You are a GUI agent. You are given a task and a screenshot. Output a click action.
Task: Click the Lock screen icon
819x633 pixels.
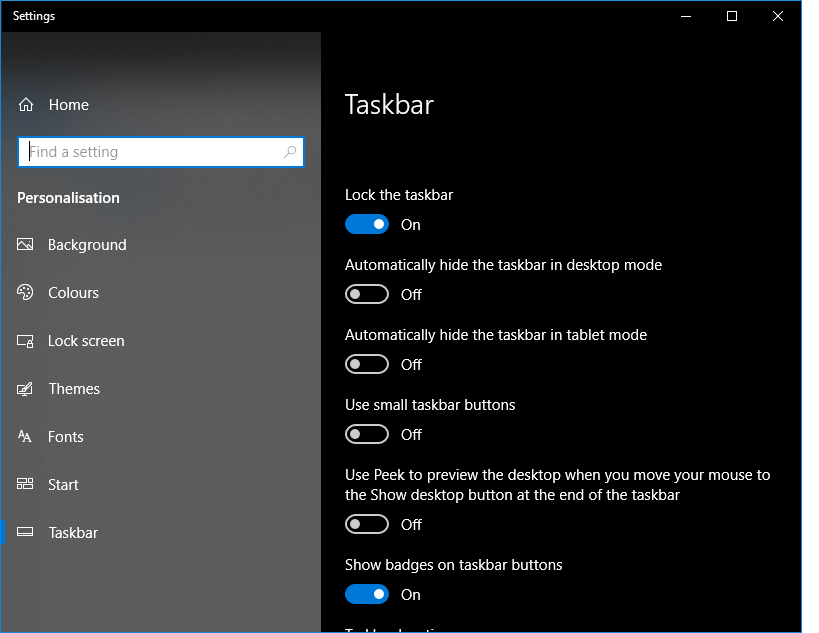pos(26,341)
